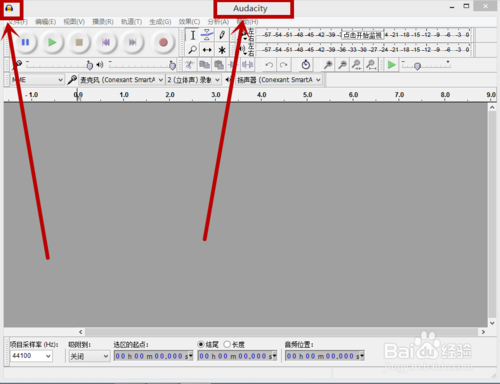Open the Effect (C) menu
The width and height of the screenshot is (500, 384).
pos(189,22)
